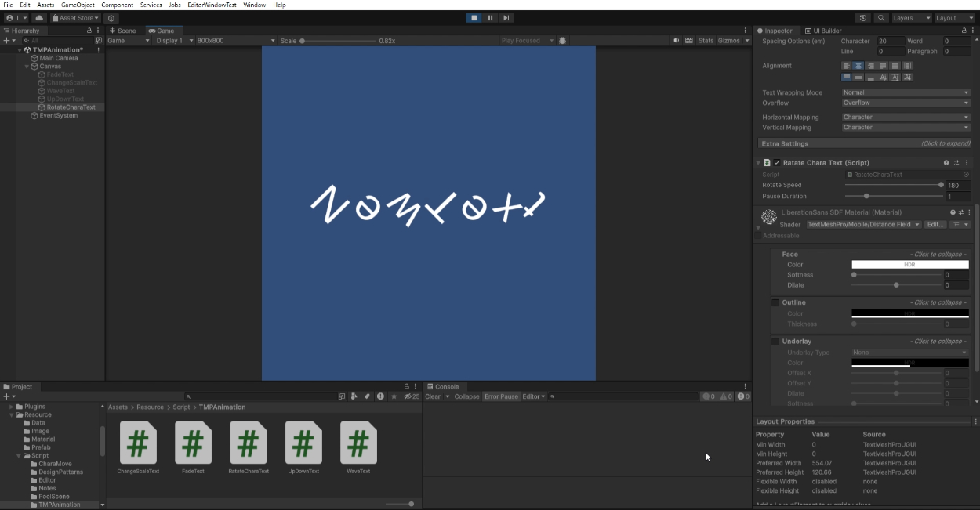The width and height of the screenshot is (980, 510).
Task: Stop play mode with the Play button
Action: (x=474, y=18)
